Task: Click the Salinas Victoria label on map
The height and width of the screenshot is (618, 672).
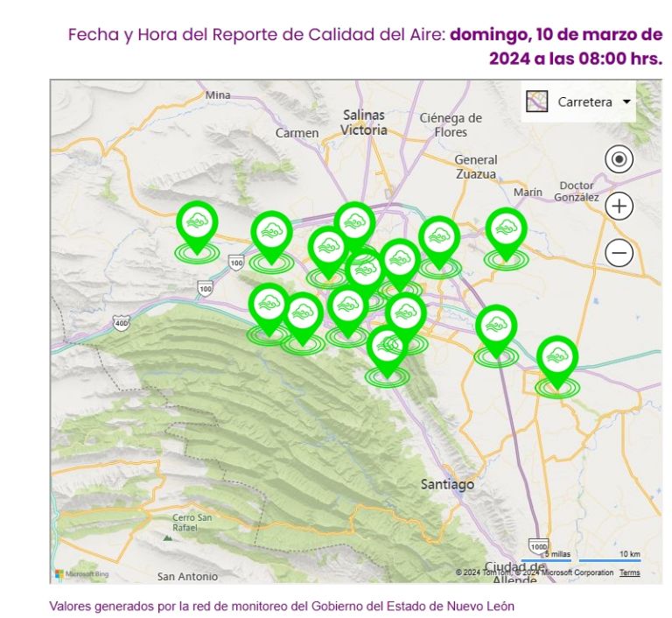Action: (364, 123)
